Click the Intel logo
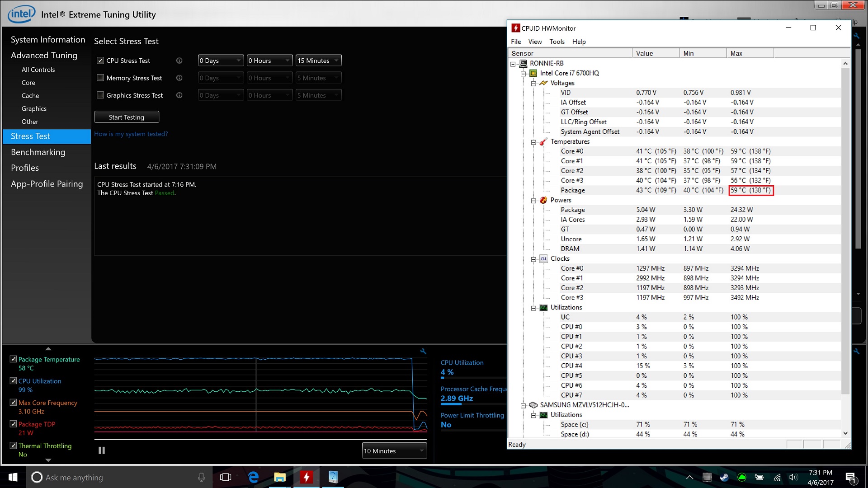This screenshot has height=488, width=868. tap(21, 14)
